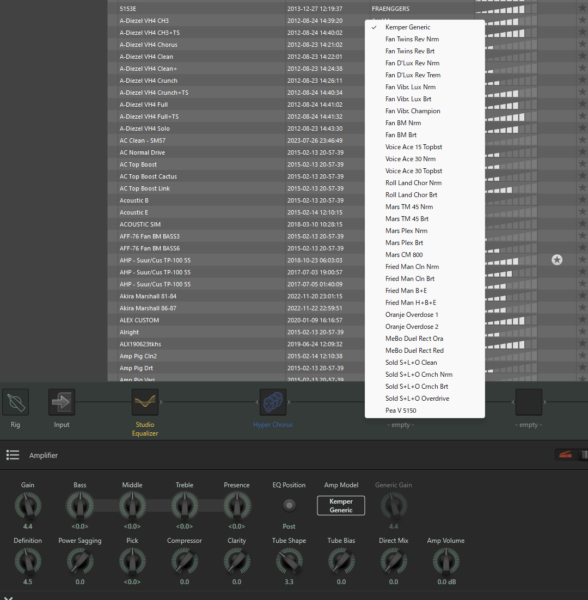The height and width of the screenshot is (600, 588).
Task: Select the Studio Equalizer effect slot
Action: 145,402
